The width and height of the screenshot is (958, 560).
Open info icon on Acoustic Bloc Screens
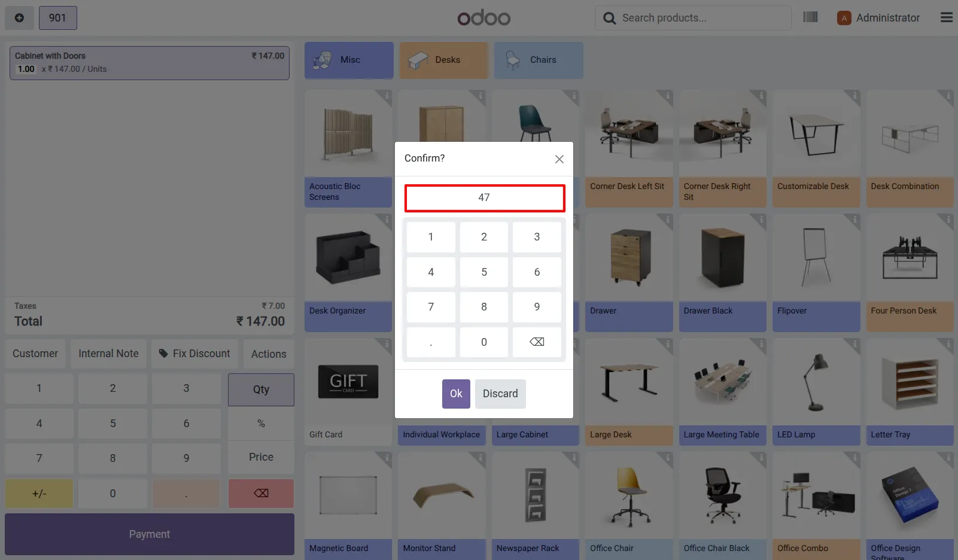(386, 96)
